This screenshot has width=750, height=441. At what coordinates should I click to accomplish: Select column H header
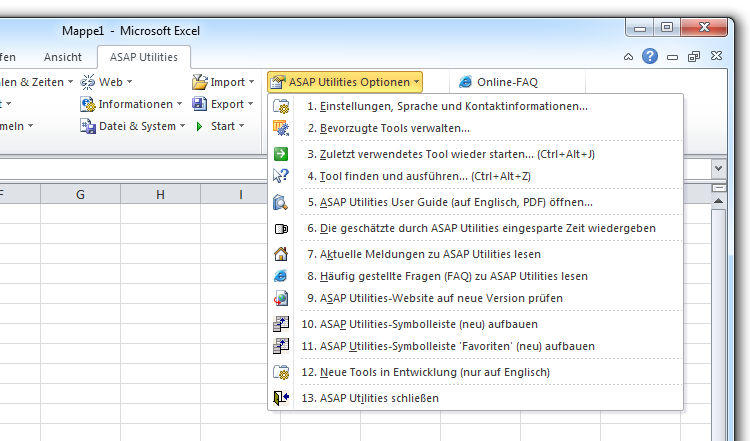pyautogui.click(x=160, y=194)
